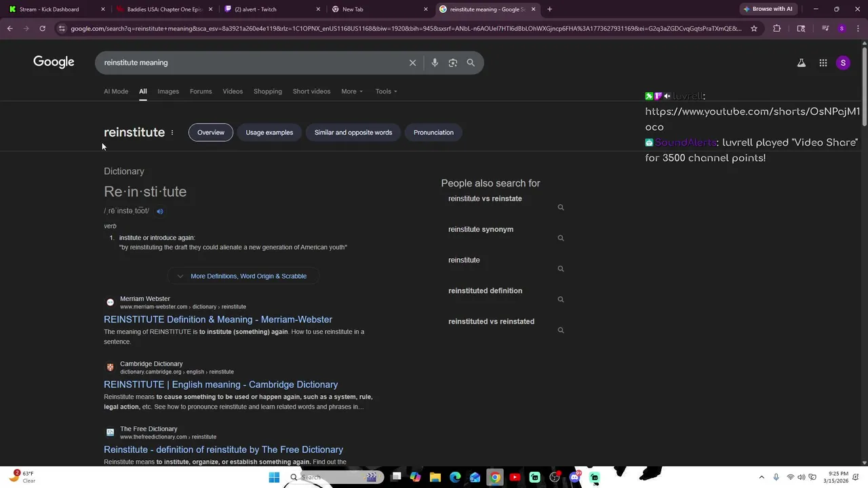Open the Chrome three-dot menu
This screenshot has height=488, width=868.
(x=856, y=28)
